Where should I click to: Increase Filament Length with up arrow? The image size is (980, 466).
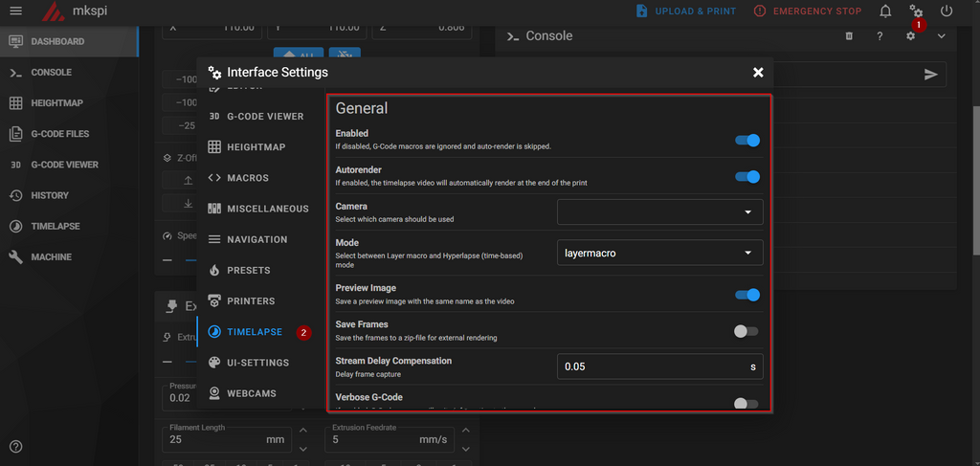point(303,431)
